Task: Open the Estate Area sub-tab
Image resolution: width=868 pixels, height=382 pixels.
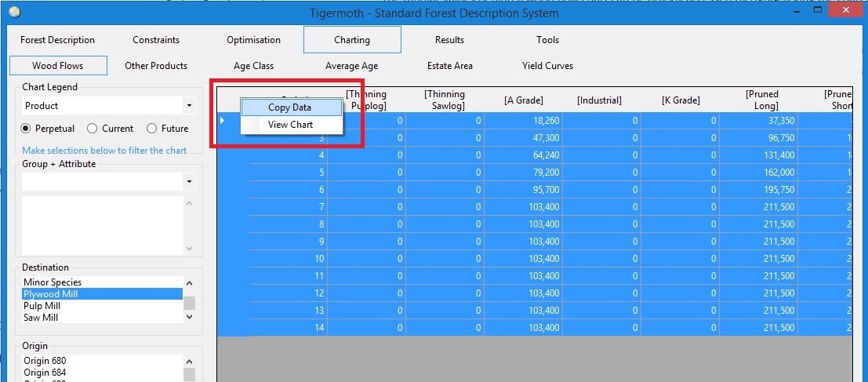Action: tap(449, 66)
